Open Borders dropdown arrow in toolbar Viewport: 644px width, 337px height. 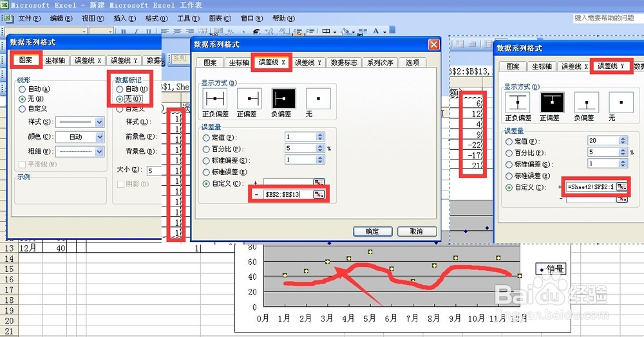pyautogui.click(x=334, y=32)
